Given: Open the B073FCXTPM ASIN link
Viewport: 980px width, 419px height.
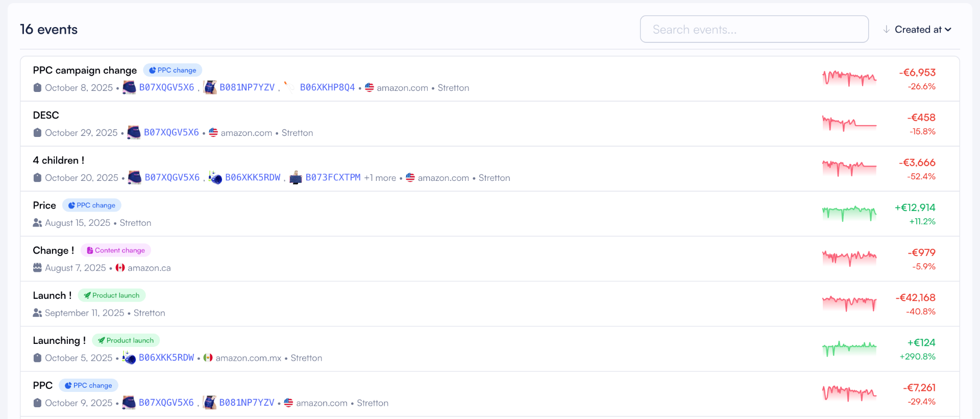Looking at the screenshot, I should [x=333, y=177].
